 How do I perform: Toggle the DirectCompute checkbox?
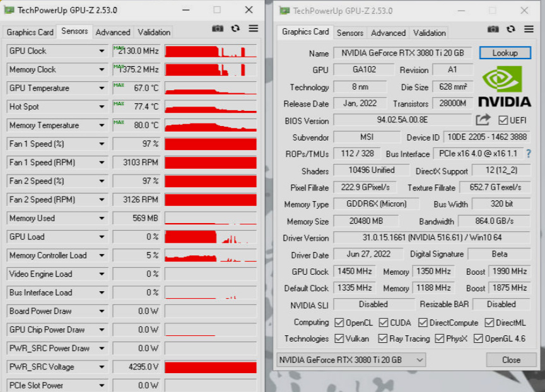point(422,323)
